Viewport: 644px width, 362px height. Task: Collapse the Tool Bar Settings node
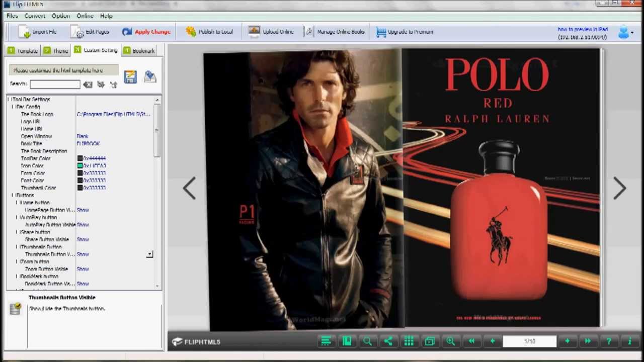tap(9, 100)
